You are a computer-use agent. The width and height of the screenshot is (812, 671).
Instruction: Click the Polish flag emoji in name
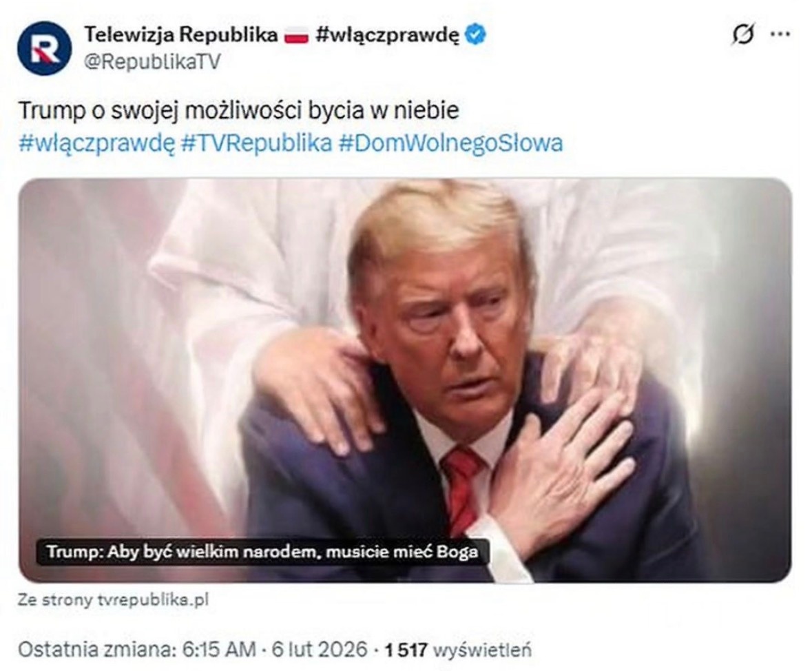pyautogui.click(x=297, y=36)
